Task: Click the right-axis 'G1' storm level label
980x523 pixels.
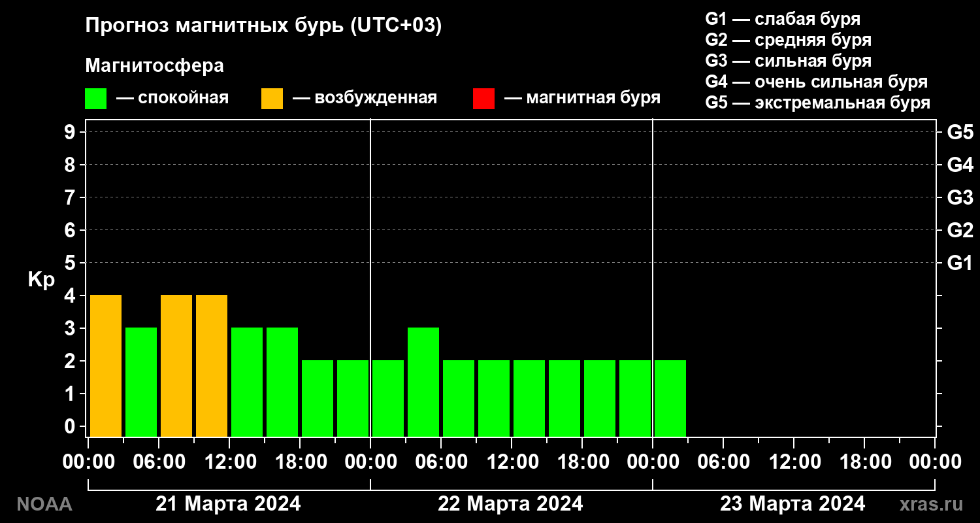Action: (960, 263)
